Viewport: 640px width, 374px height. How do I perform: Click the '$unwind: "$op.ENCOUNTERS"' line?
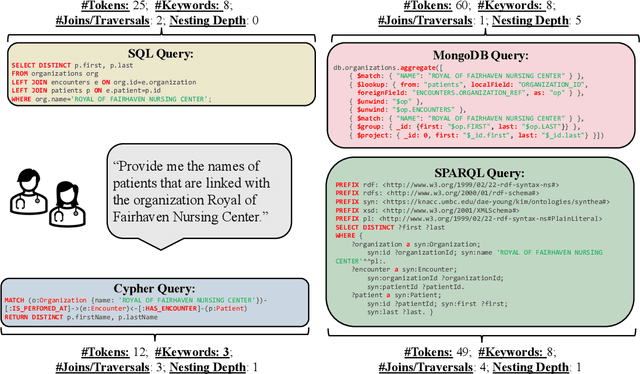[x=407, y=110]
